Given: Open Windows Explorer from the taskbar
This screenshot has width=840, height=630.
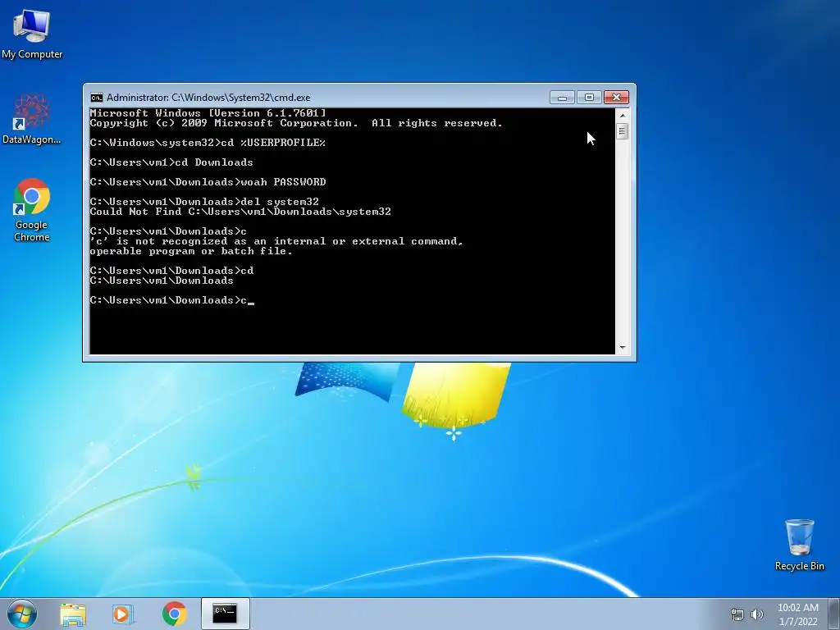Looking at the screenshot, I should click(73, 614).
